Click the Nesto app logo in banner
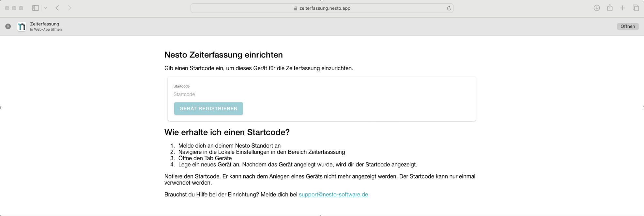 (x=22, y=26)
